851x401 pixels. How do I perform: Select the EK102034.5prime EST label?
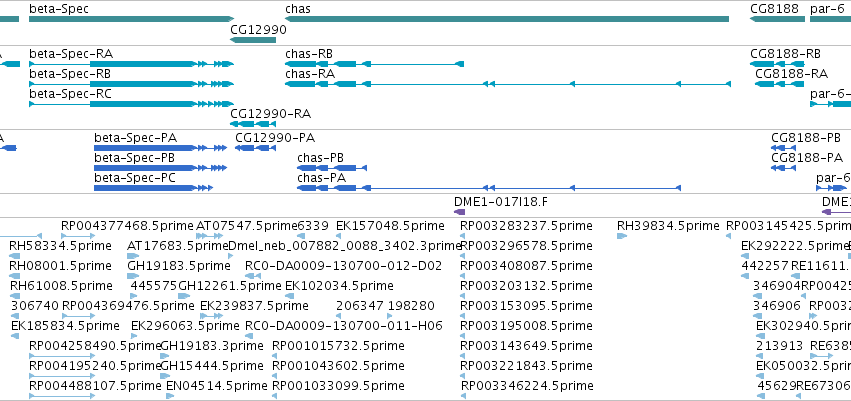(x=339, y=285)
